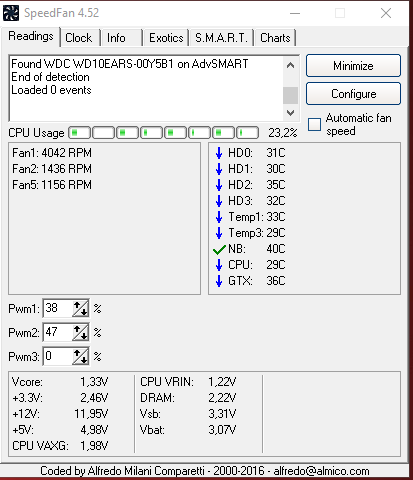Click the Vbat 3,07V voltage reading
This screenshot has width=413, height=480.
tap(188, 430)
